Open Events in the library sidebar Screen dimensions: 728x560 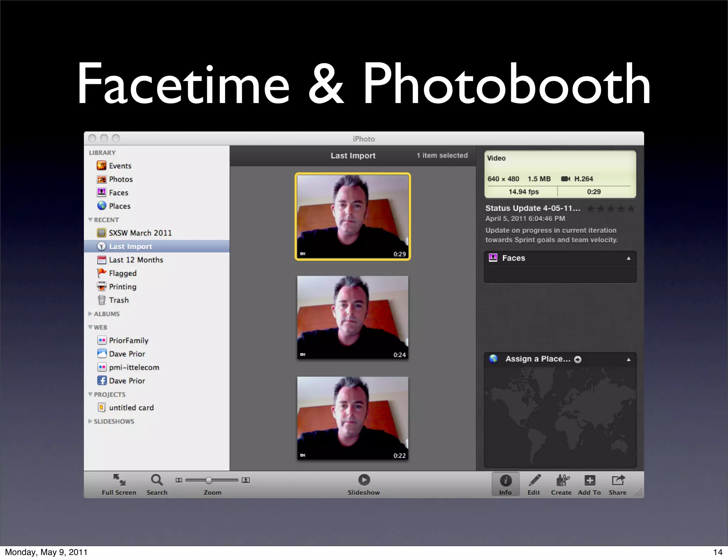pyautogui.click(x=114, y=166)
